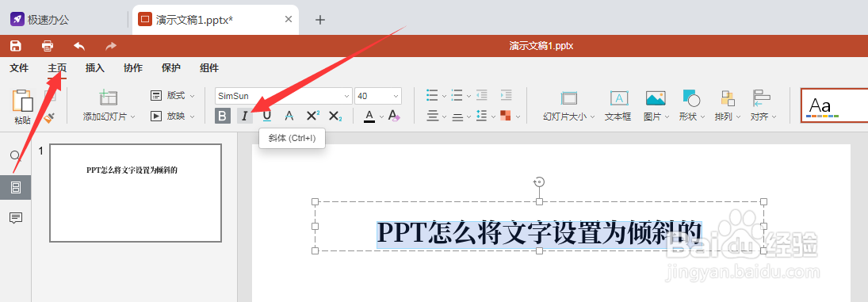Viewport: 868px width, 302px height.
Task: Expand the 对齐 align dropdown
Action: coord(774,117)
